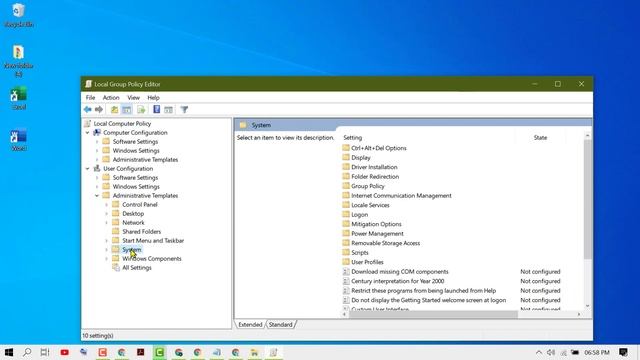The height and width of the screenshot is (360, 640).
Task: Click the Forward arrow toolbar icon
Action: [x=99, y=109]
